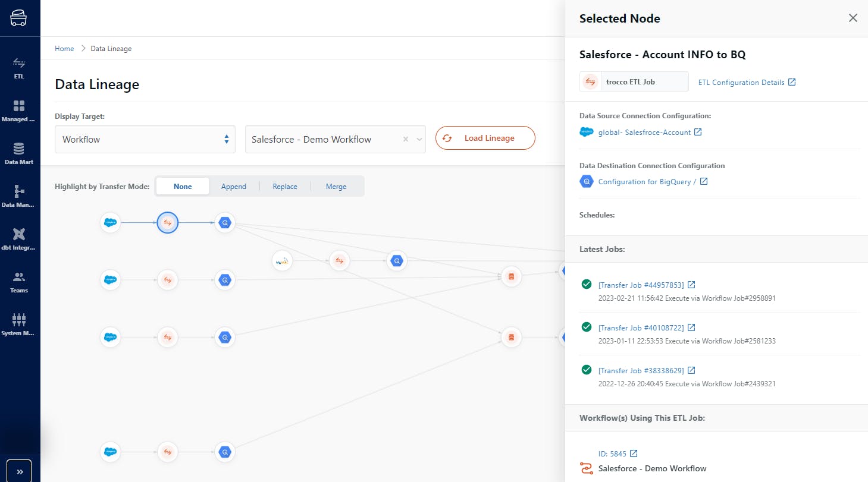Click the Workflow(s) Using This ETL Job: header

click(x=642, y=418)
